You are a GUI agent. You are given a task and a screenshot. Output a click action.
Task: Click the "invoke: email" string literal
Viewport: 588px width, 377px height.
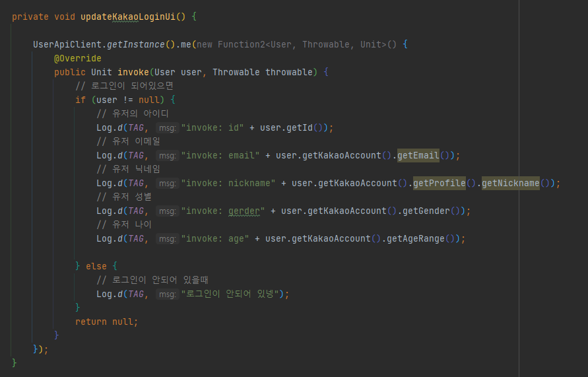[220, 156]
